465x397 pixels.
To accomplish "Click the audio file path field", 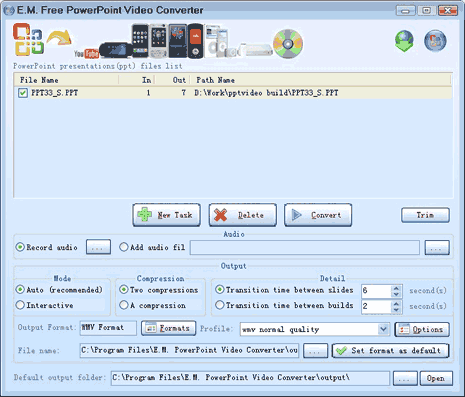I will 305,248.
